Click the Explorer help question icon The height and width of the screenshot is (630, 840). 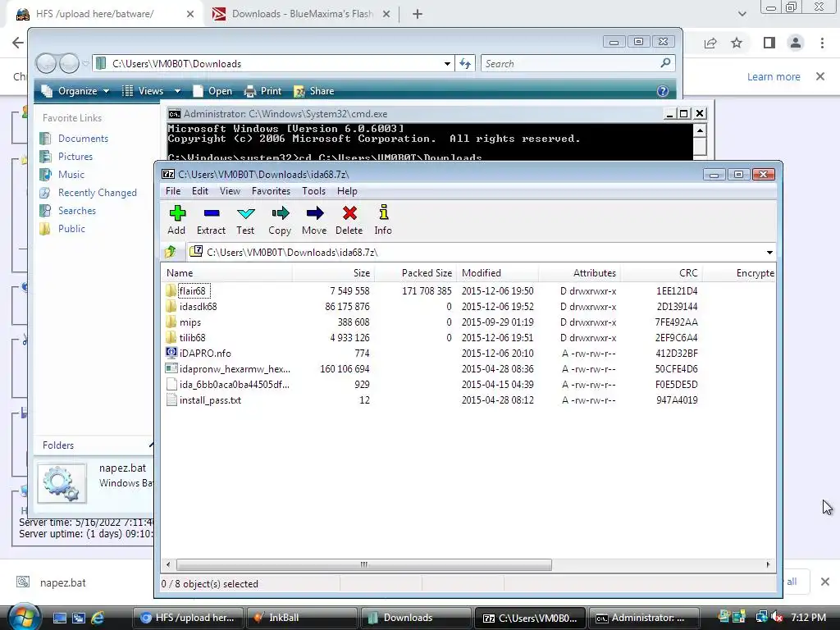coord(663,91)
